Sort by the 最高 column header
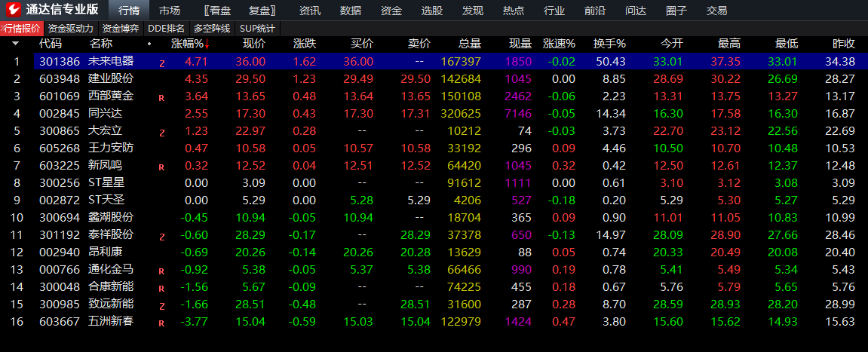 pos(729,44)
